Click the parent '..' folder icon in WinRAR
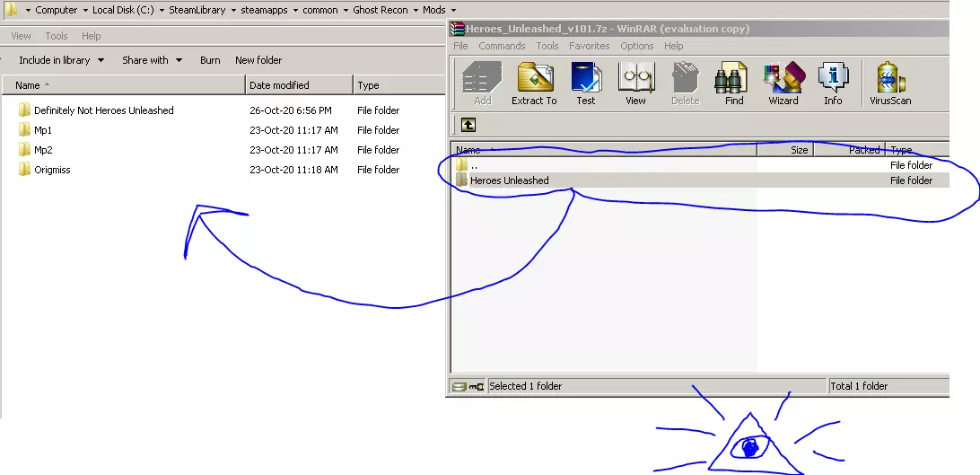 click(x=462, y=165)
